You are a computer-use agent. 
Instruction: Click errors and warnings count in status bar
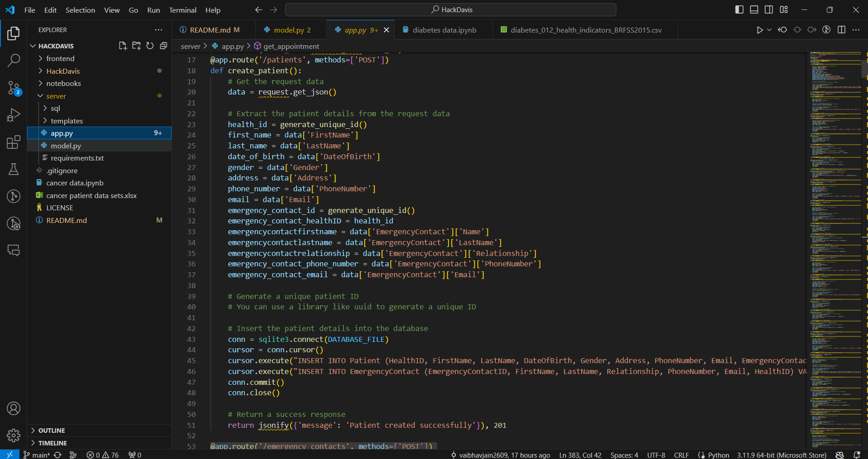point(103,455)
